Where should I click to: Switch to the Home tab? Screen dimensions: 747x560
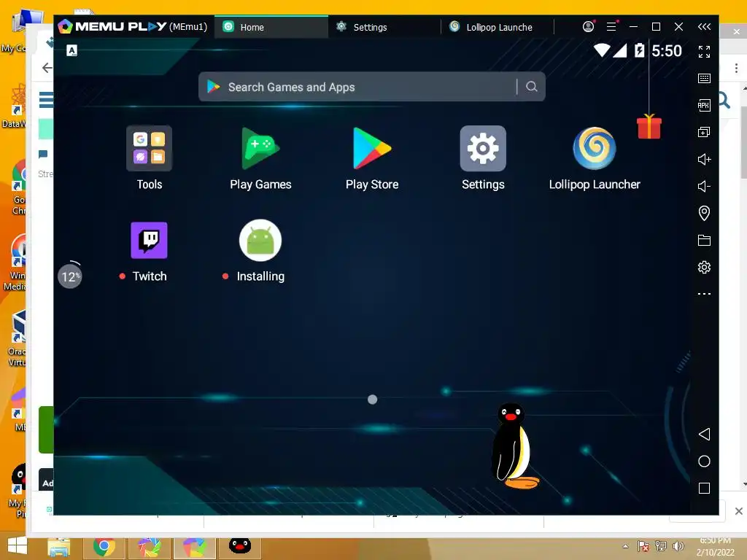point(271,27)
